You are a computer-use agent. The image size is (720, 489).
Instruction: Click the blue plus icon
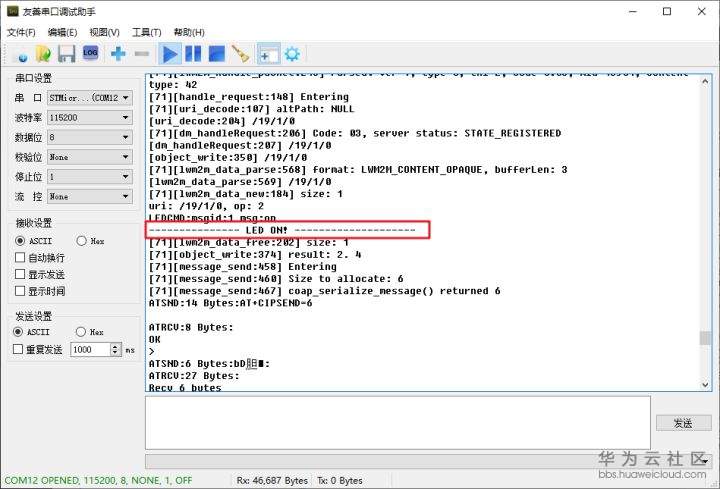pos(118,54)
